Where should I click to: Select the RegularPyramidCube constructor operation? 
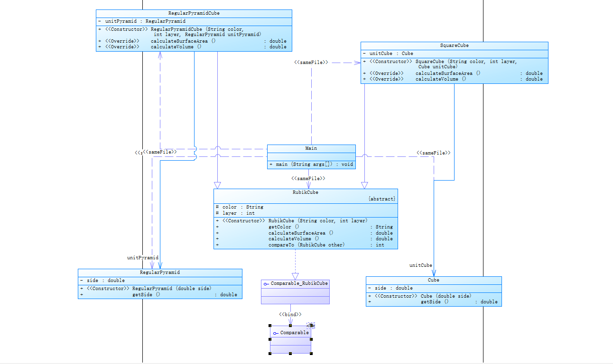coord(180,32)
